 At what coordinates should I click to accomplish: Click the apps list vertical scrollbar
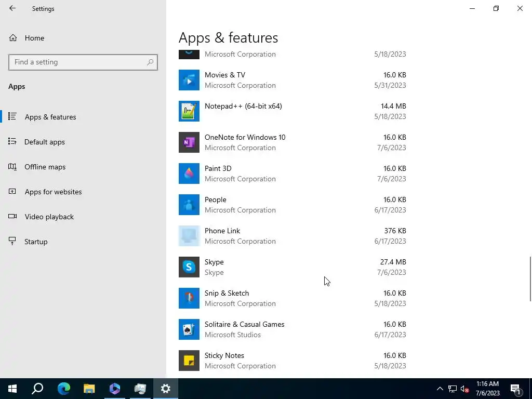click(x=530, y=278)
